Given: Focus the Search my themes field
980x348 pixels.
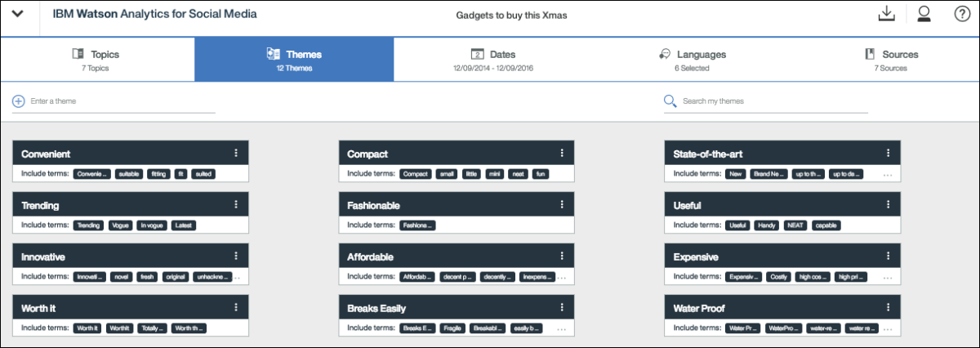Looking at the screenshot, I should (772, 101).
